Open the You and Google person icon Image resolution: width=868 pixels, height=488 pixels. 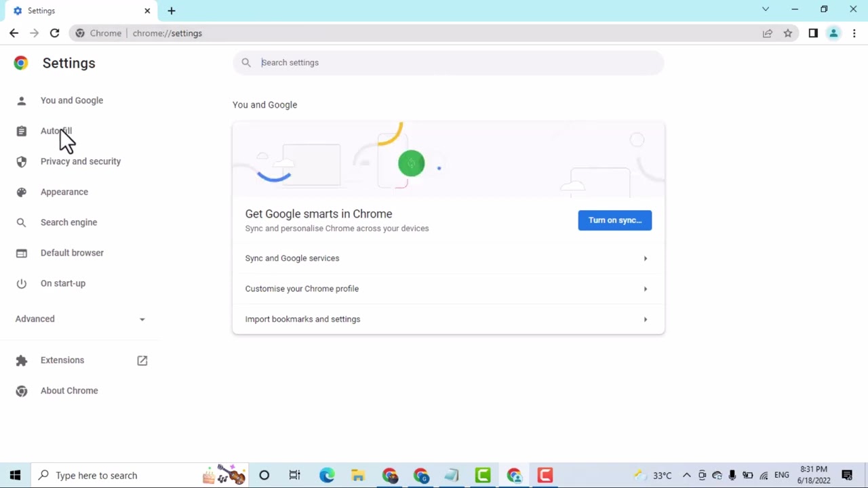point(21,100)
